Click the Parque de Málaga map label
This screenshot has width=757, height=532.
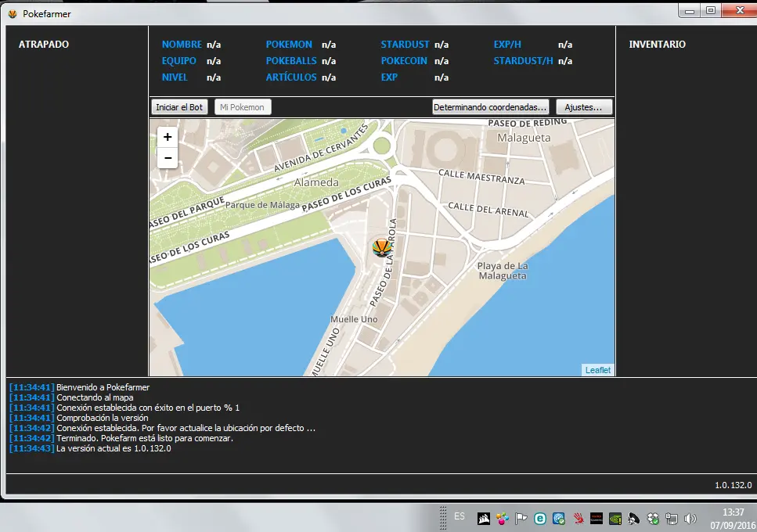coord(262,205)
